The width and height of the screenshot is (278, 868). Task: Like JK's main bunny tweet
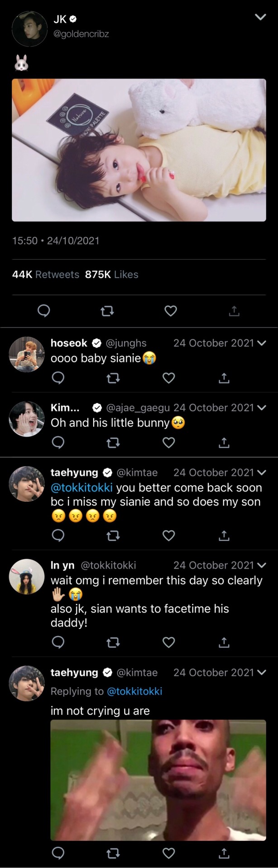point(170,311)
